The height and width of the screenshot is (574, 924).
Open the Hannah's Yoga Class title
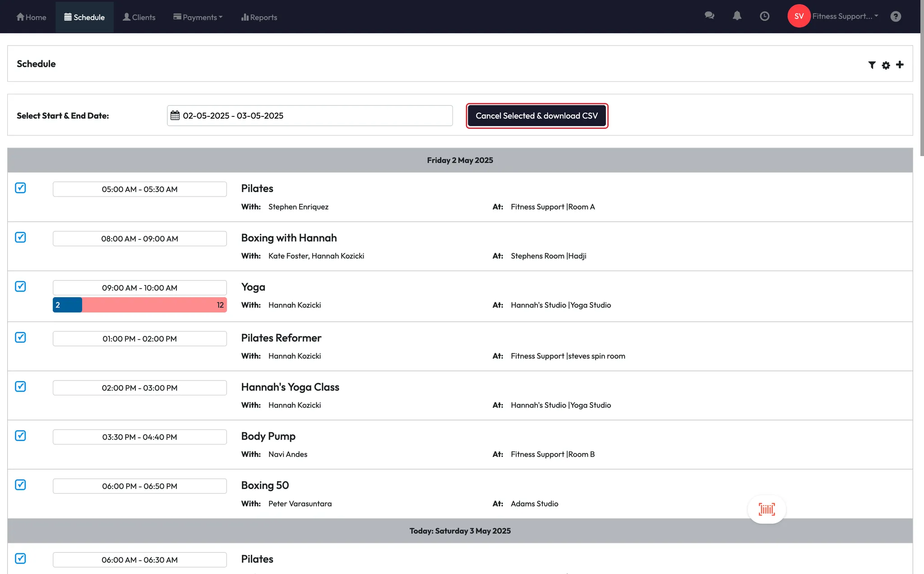tap(290, 387)
